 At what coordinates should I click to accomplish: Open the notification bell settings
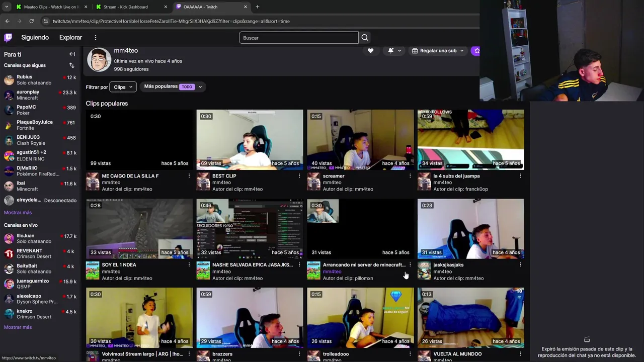tap(394, 51)
